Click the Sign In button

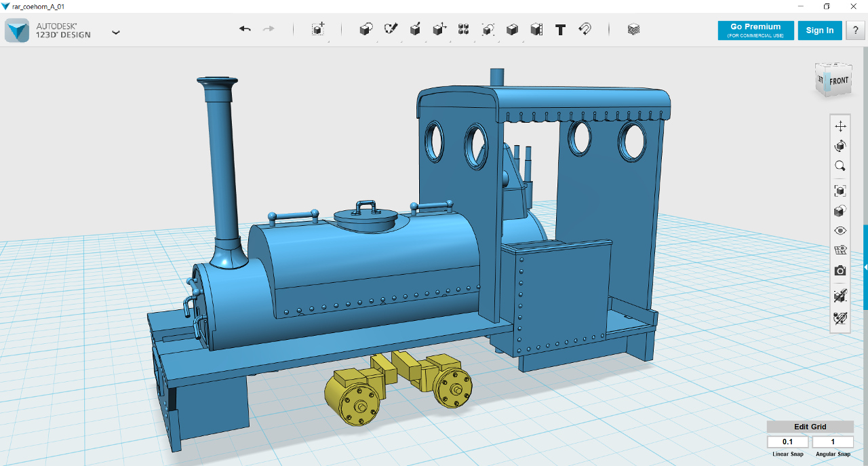tap(820, 31)
